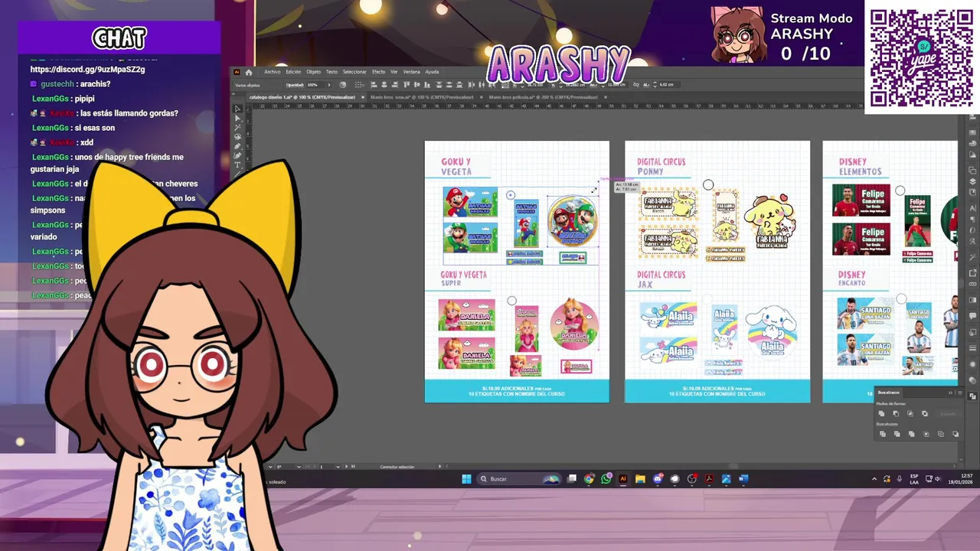Viewport: 980px width, 551px height.
Task: Click the Divide pathfinder icon
Action: click(x=883, y=434)
